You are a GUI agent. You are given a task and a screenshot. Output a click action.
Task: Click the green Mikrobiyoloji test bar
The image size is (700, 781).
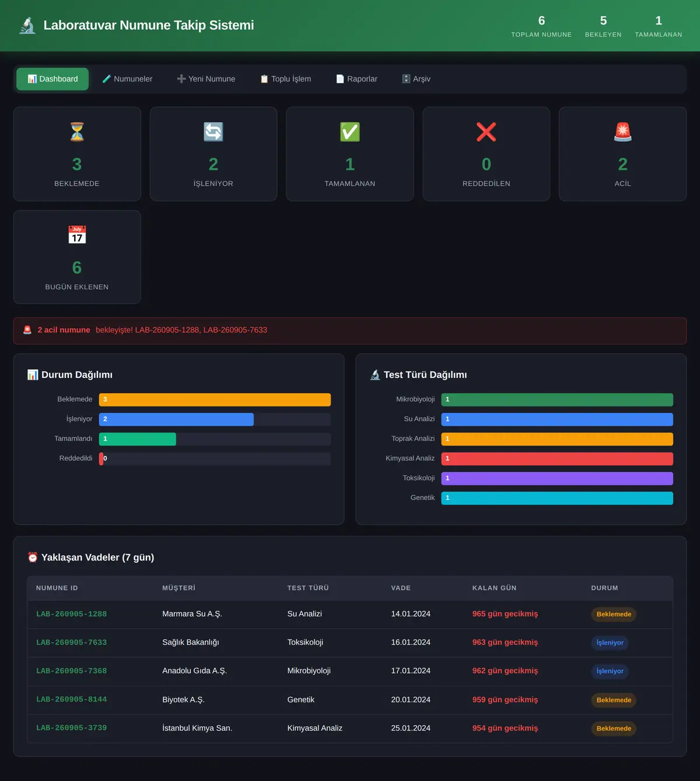tap(557, 400)
